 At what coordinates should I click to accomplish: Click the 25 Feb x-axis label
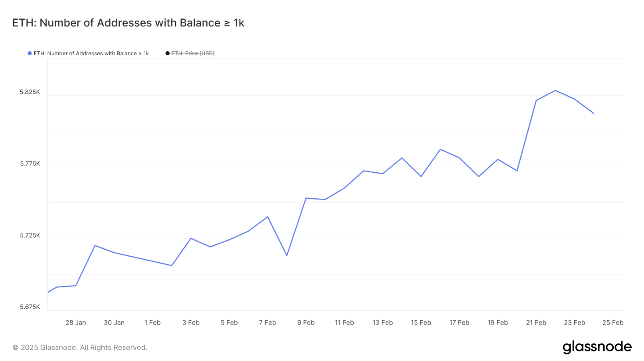[612, 322]
